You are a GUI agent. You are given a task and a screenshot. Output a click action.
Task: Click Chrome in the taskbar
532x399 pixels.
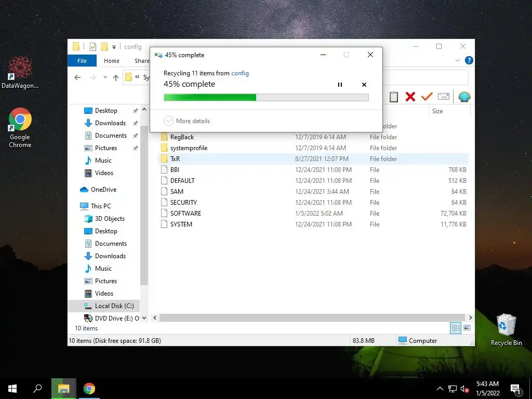coord(89,389)
